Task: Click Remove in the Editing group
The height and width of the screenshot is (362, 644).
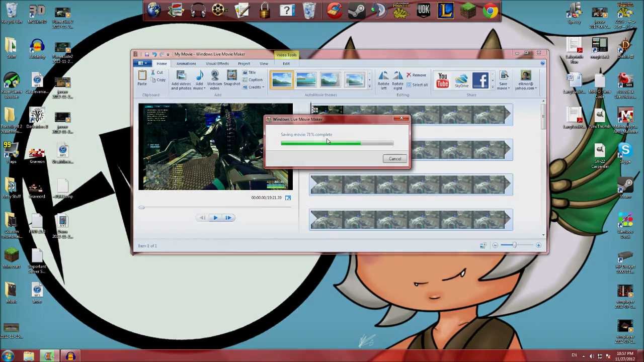Action: click(416, 75)
